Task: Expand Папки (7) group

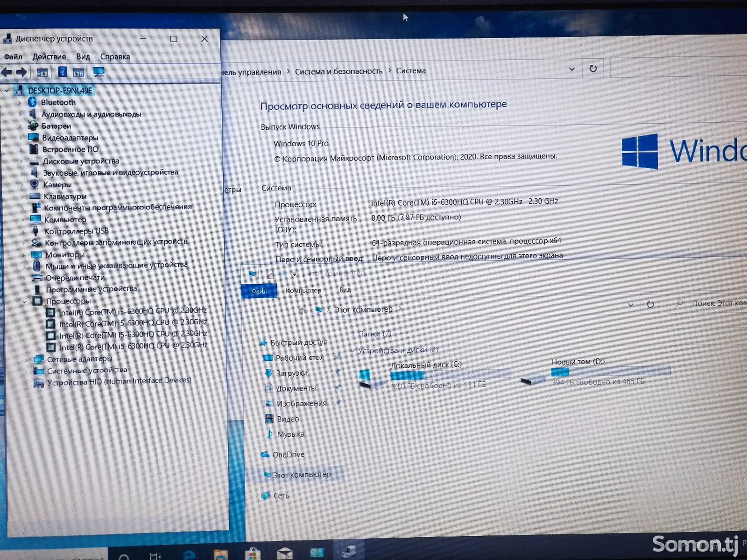Action: (352, 334)
